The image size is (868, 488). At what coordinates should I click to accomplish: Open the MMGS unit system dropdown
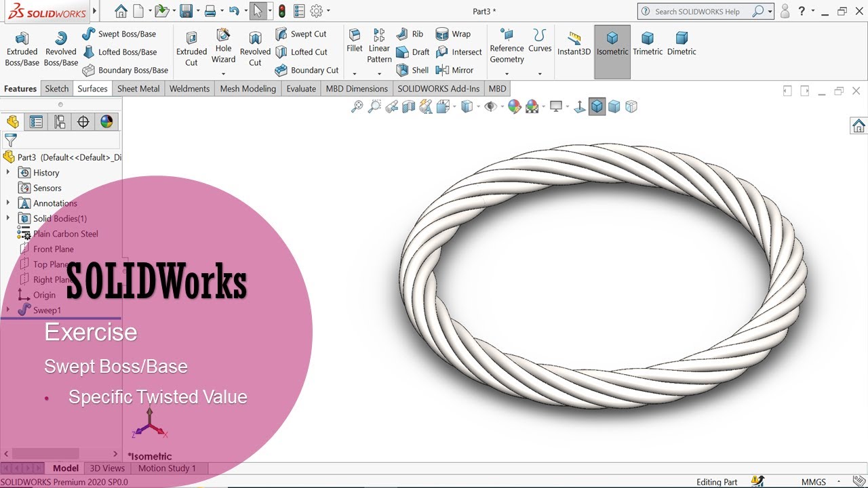(x=840, y=482)
